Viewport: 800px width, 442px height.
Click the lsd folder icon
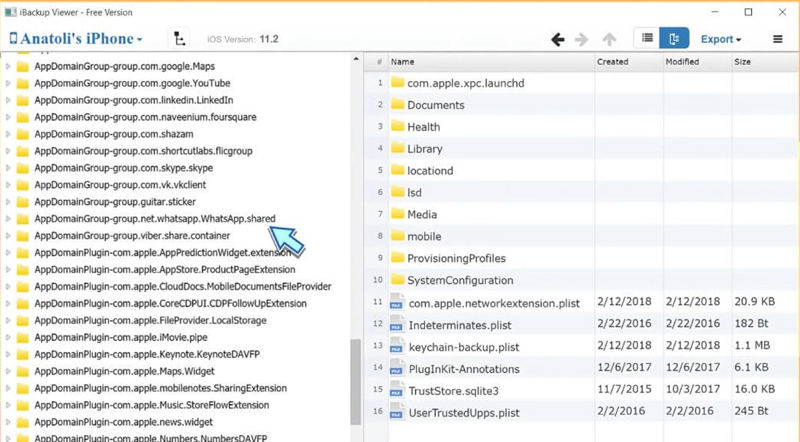coord(397,192)
